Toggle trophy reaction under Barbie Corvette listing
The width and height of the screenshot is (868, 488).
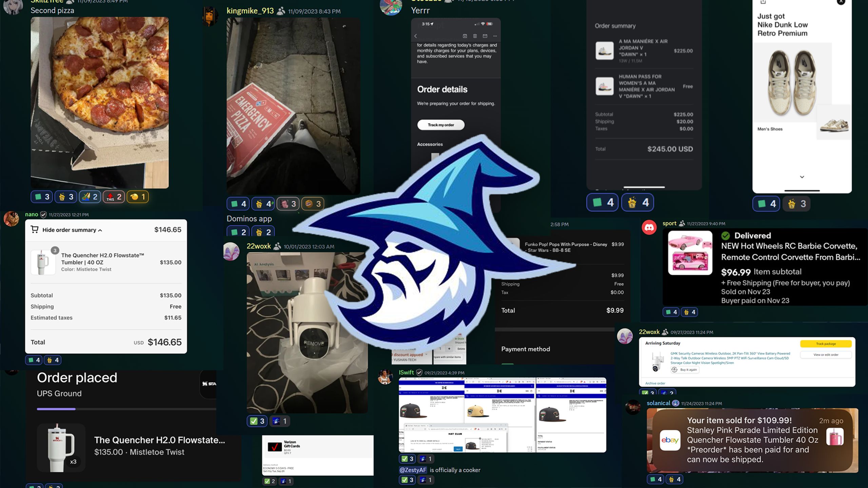(690, 312)
